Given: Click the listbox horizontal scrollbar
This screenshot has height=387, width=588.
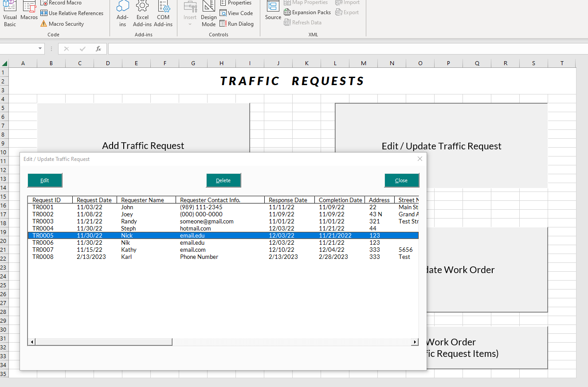Looking at the screenshot, I should pyautogui.click(x=100, y=341).
